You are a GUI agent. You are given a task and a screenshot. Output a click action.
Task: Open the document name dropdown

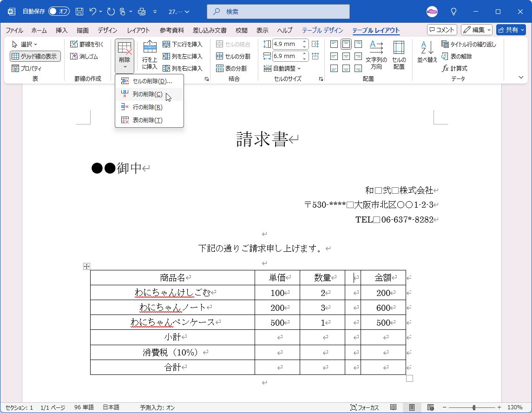[x=179, y=12]
